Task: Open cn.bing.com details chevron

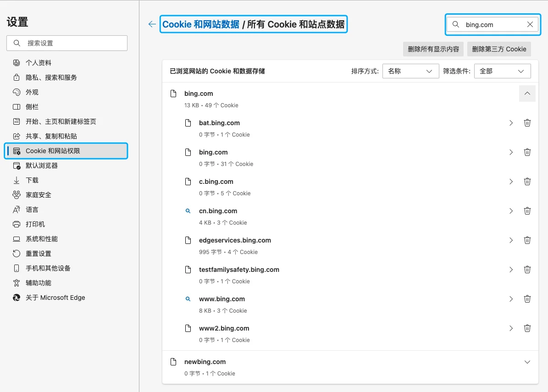Action: (x=511, y=211)
